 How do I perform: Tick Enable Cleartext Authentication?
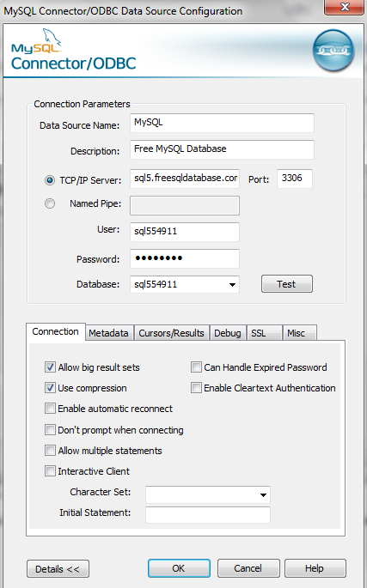(196, 388)
